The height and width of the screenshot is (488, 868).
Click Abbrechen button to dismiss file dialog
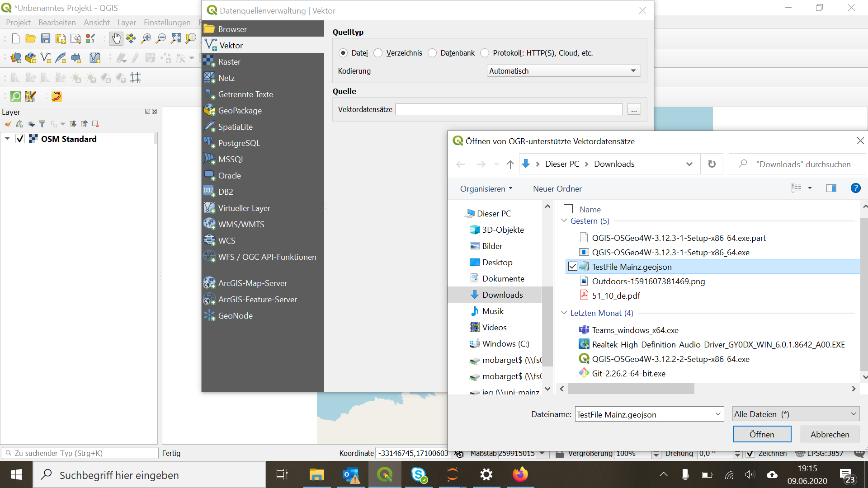[829, 434]
